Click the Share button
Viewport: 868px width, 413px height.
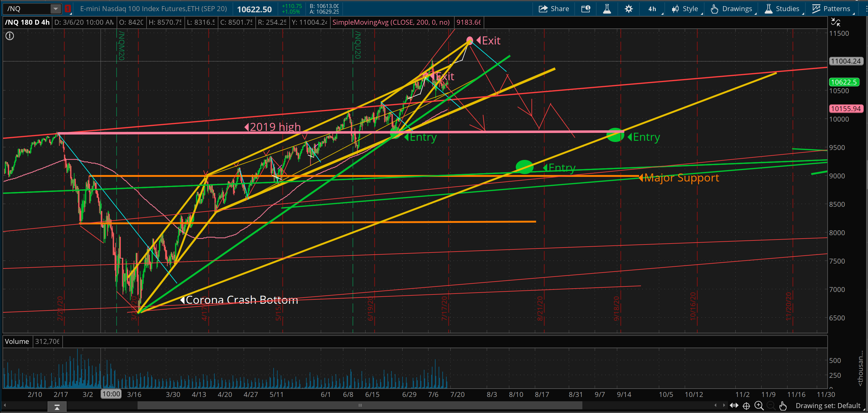tap(554, 9)
